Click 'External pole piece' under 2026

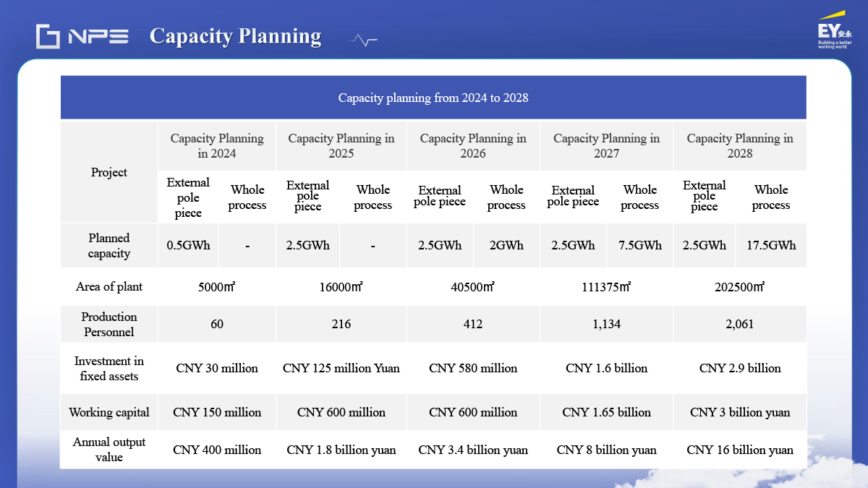pyautogui.click(x=440, y=197)
